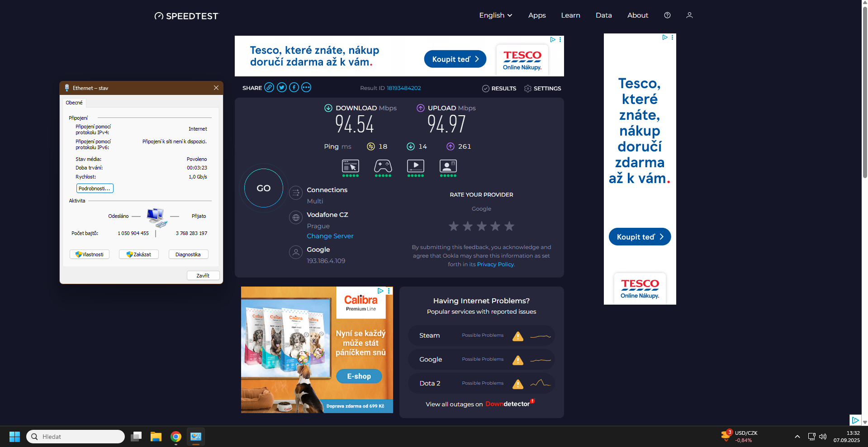Click the Control Panel taskbar icon
Screen dimensions: 868x447
pyautogui.click(x=196, y=437)
